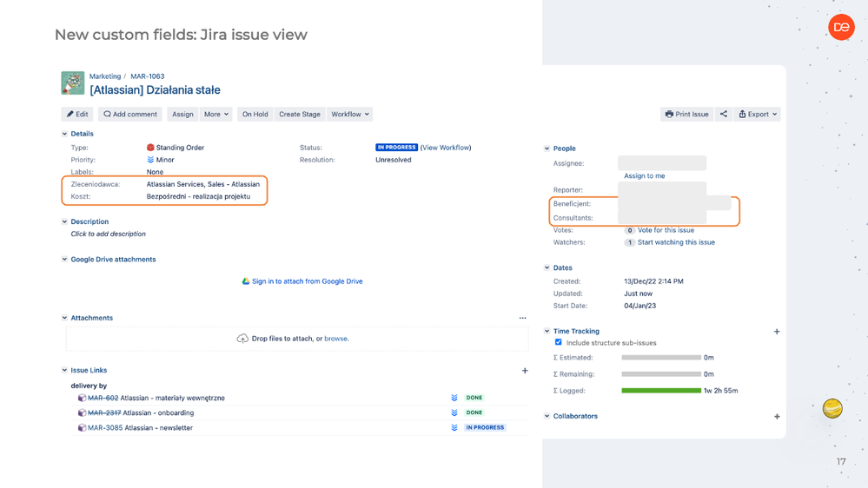
Task: Add an issue link with the plus icon
Action: pyautogui.click(x=525, y=371)
